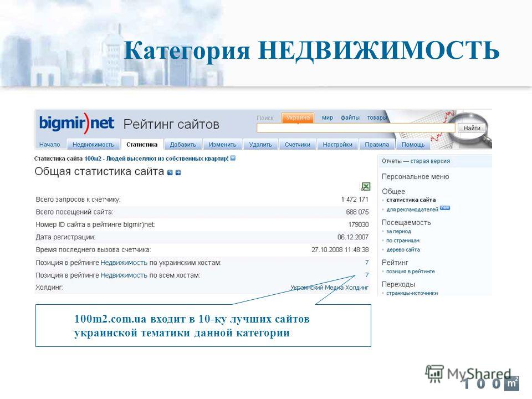
Task: Switch search scope to файлы
Action: coord(350,117)
